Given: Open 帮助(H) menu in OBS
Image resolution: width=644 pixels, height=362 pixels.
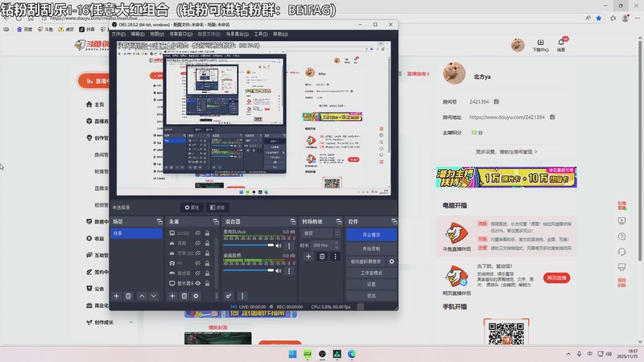Looking at the screenshot, I should [x=280, y=34].
